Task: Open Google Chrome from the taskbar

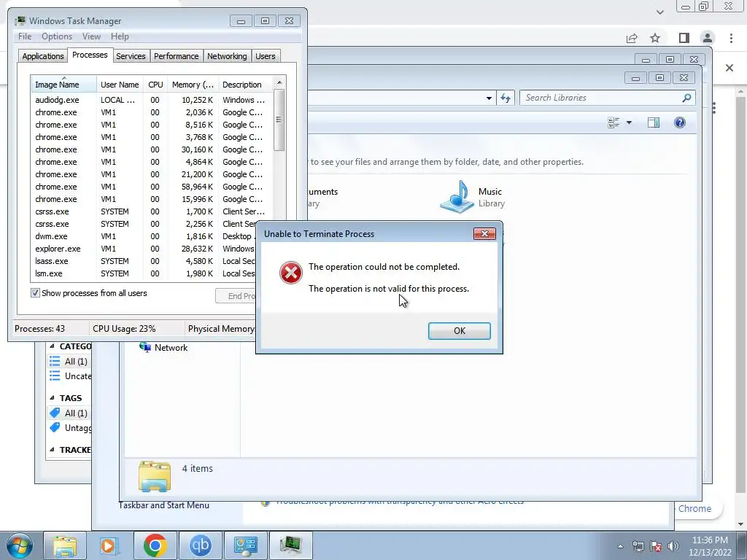Action: [x=155, y=545]
